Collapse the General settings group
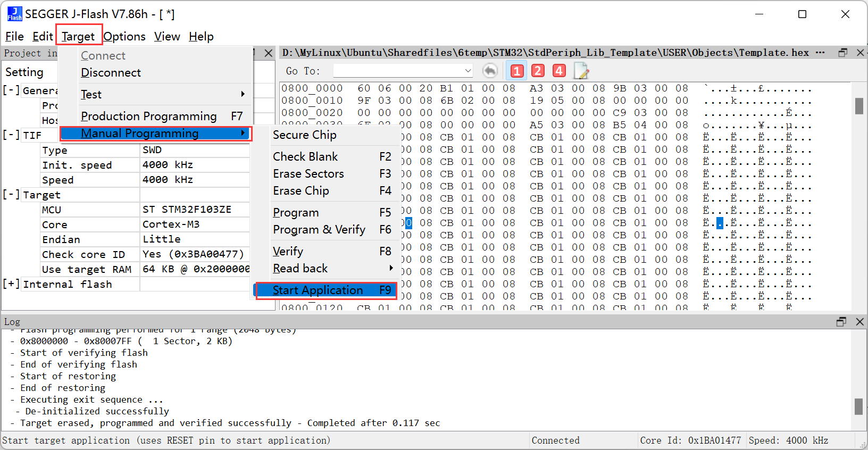The image size is (868, 450). 11,90
